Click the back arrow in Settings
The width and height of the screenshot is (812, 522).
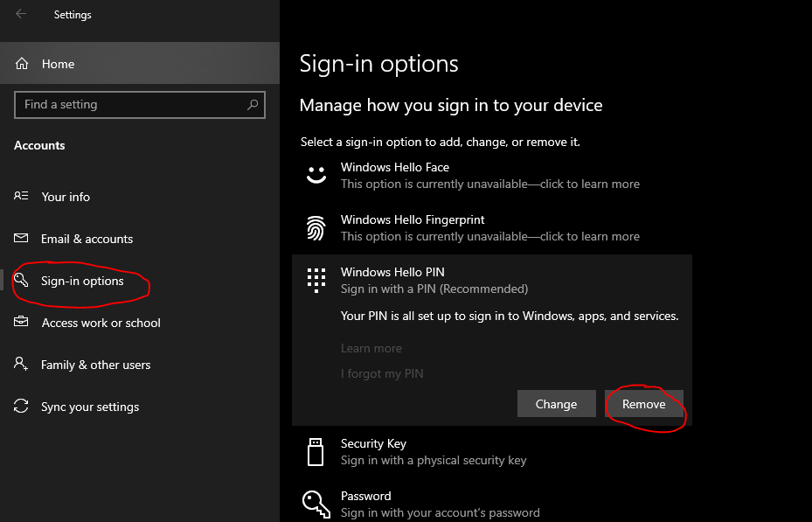pos(21,14)
